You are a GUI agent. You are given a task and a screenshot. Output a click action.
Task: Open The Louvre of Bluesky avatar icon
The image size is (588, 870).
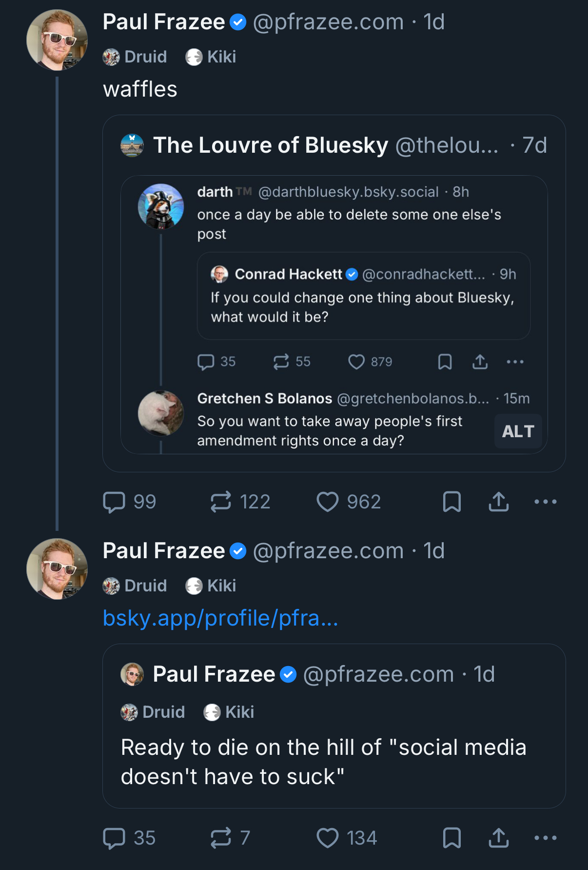click(132, 145)
